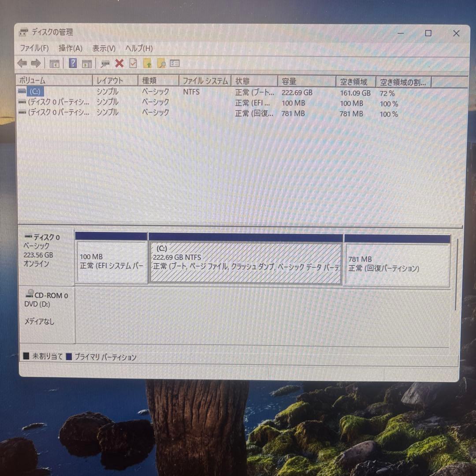This screenshot has height=476, width=476.
Task: Click the forward navigation arrow
Action: (36, 63)
